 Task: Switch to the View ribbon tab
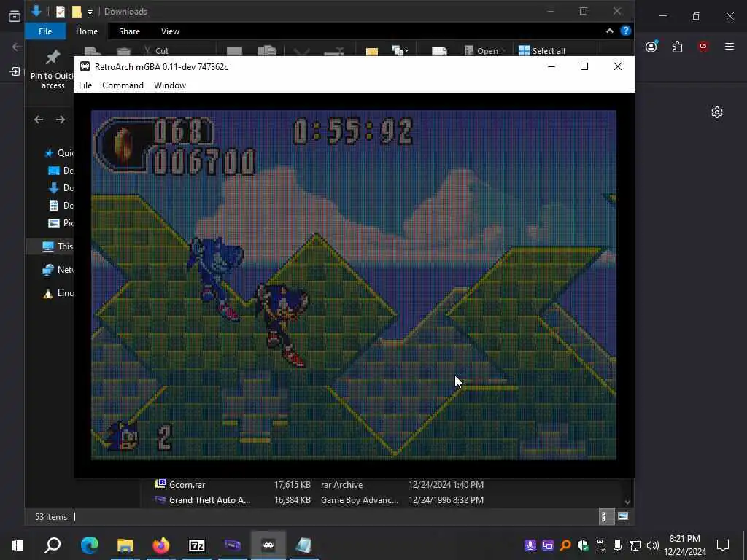coord(170,31)
